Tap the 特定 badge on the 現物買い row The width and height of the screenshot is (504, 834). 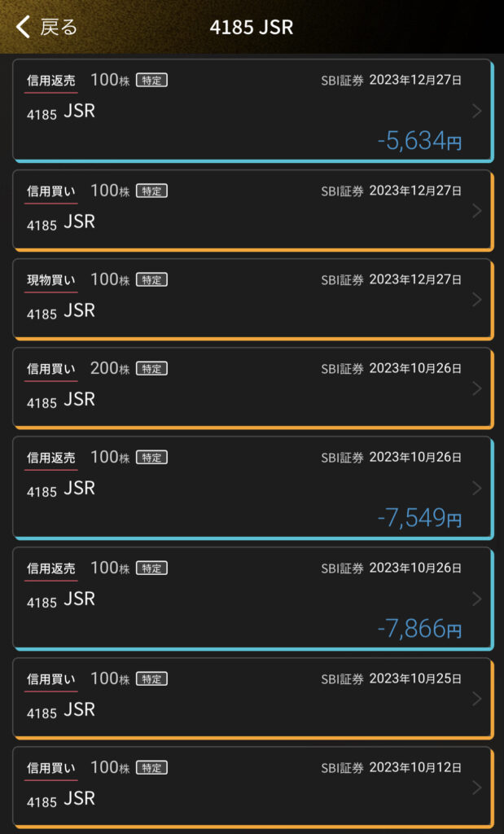tap(151, 280)
